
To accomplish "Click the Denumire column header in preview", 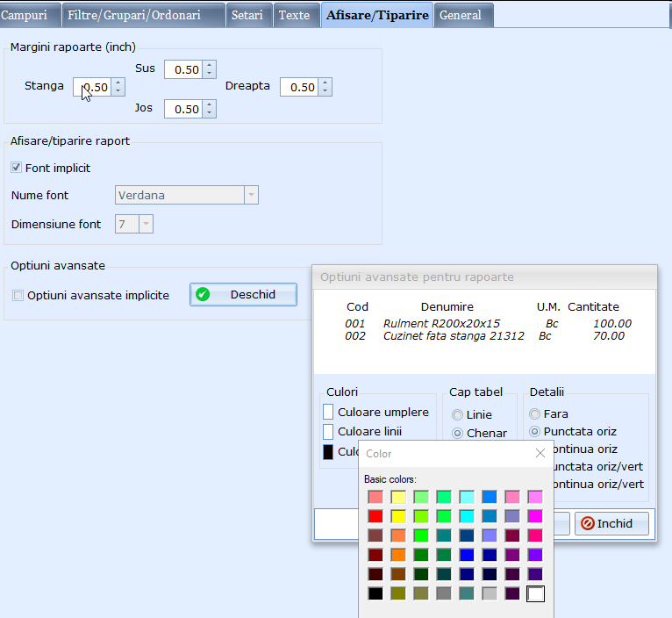I will point(447,306).
